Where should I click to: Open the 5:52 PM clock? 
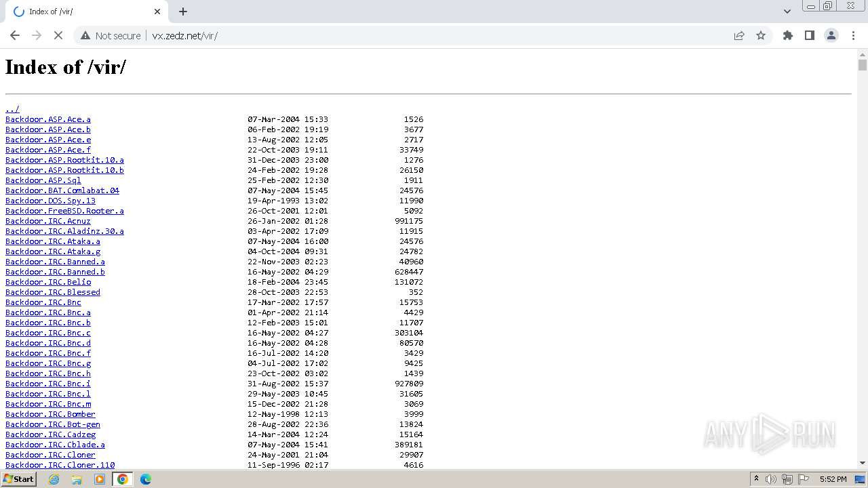click(833, 479)
